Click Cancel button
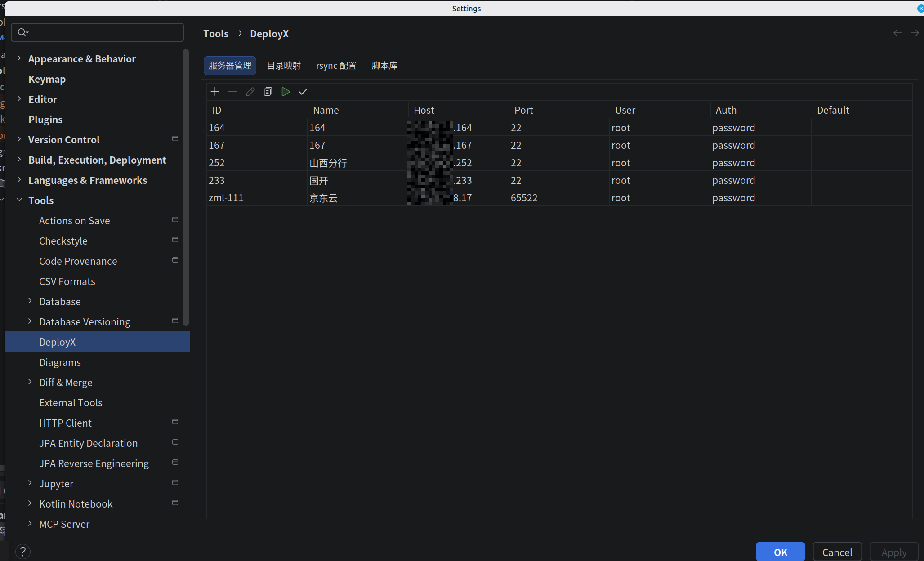Viewport: 924px width, 561px height. [837, 552]
